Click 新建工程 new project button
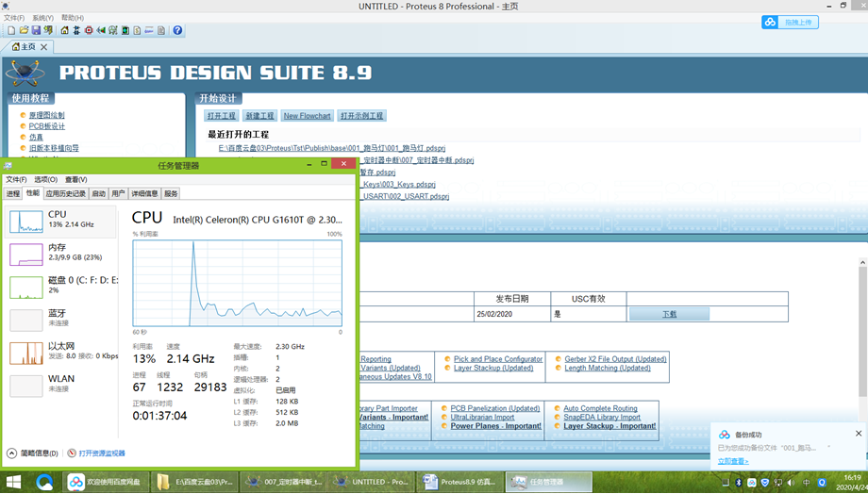This screenshot has width=868, height=494. [259, 116]
